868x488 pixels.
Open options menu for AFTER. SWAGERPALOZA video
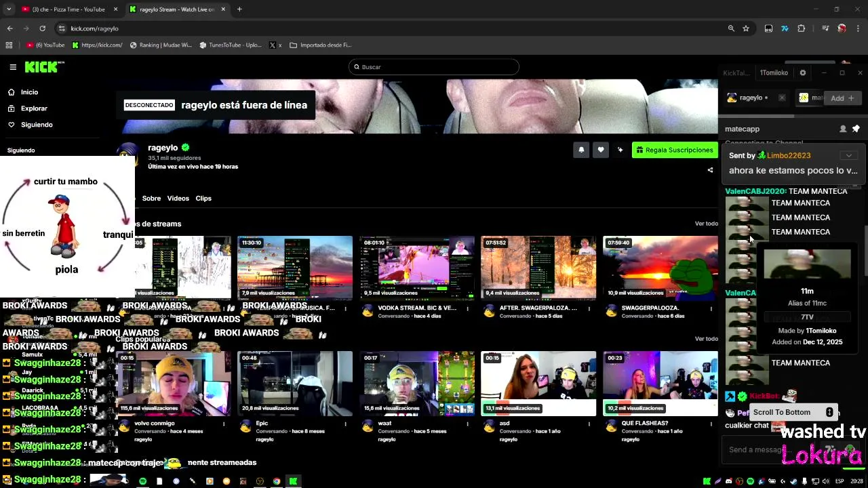pyautogui.click(x=589, y=308)
